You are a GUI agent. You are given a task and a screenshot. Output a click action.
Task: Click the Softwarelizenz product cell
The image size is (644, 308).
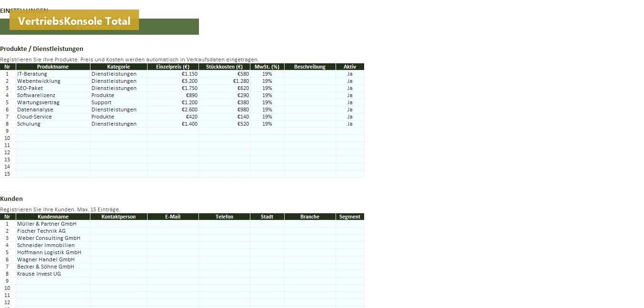(53, 95)
